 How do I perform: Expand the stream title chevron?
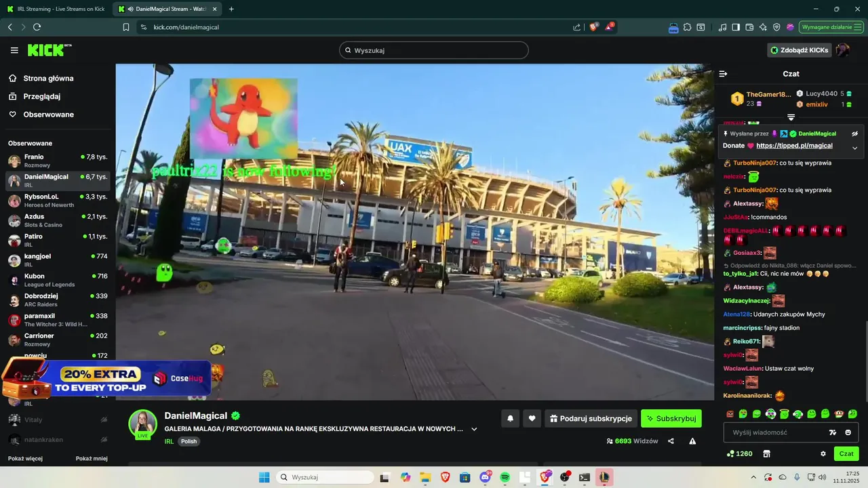tap(474, 429)
